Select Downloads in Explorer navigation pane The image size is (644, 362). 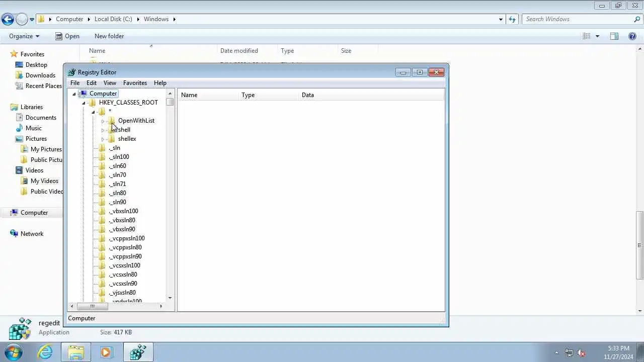(x=40, y=75)
